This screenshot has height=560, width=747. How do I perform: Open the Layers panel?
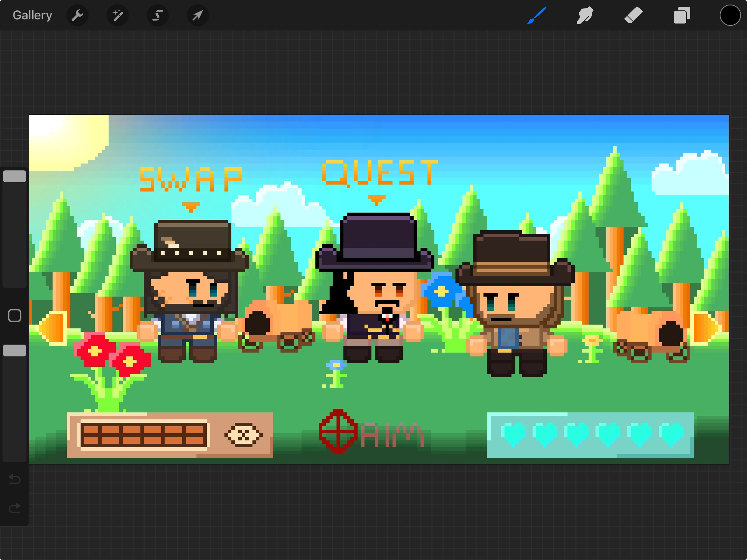[x=682, y=15]
